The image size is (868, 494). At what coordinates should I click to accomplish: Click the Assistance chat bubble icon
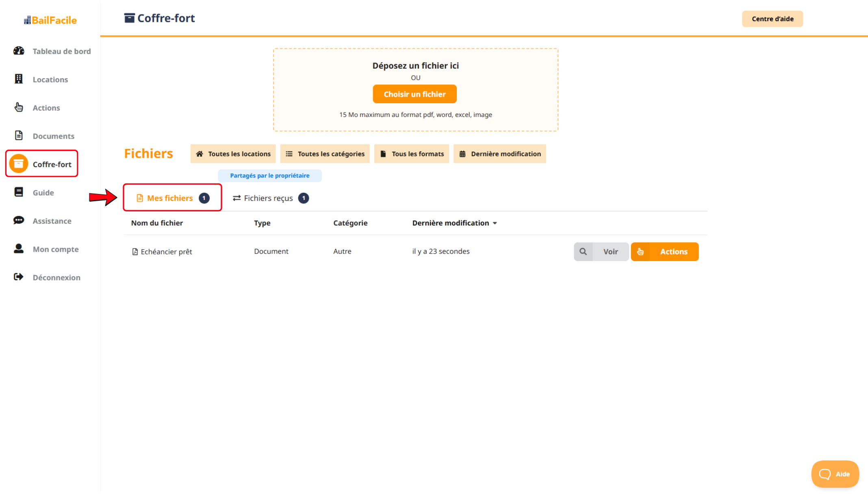click(19, 220)
